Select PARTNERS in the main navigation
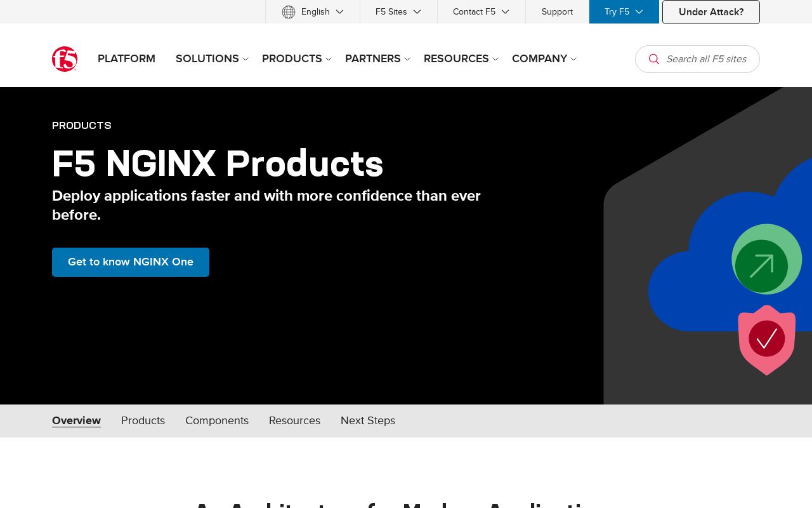This screenshot has height=508, width=812. [373, 58]
